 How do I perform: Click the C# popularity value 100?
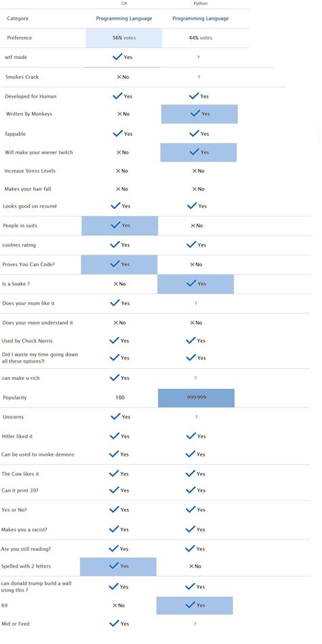120,397
